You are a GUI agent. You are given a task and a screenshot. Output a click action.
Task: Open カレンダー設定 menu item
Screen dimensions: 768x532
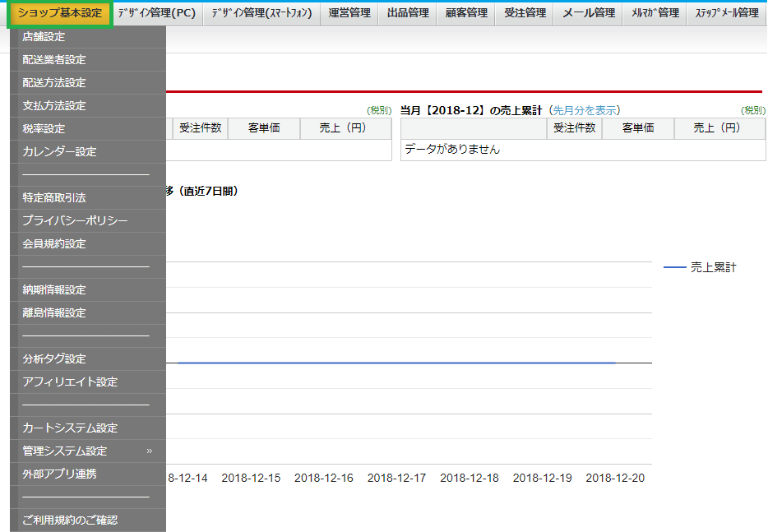pos(88,152)
